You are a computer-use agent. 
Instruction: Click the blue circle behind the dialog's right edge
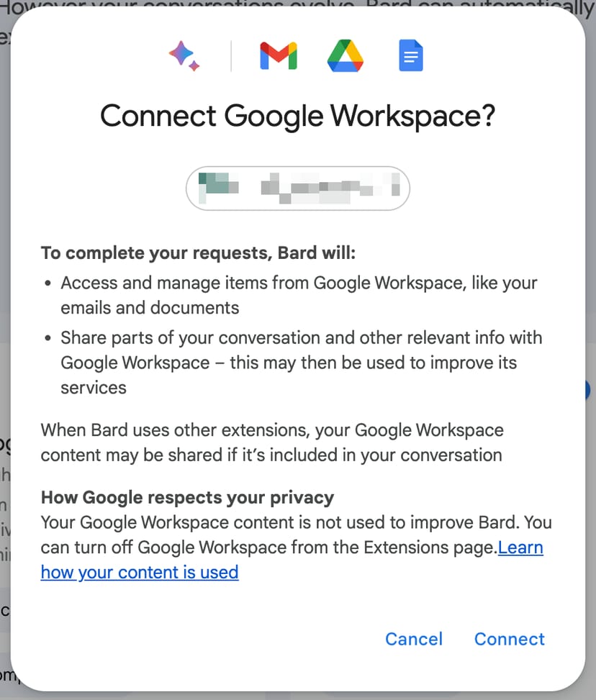pyautogui.click(x=590, y=390)
